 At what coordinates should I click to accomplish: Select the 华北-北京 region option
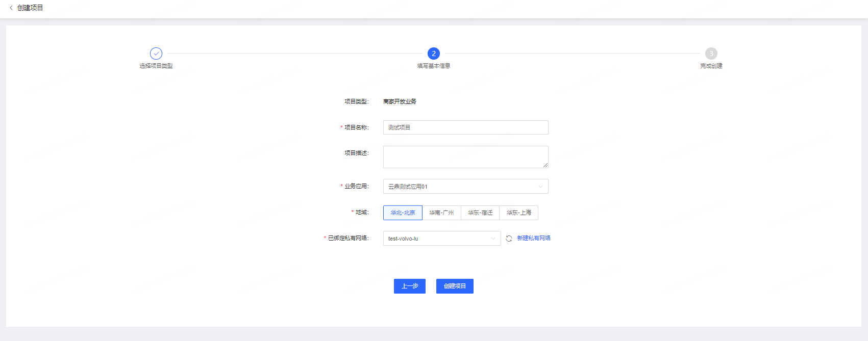pyautogui.click(x=403, y=213)
